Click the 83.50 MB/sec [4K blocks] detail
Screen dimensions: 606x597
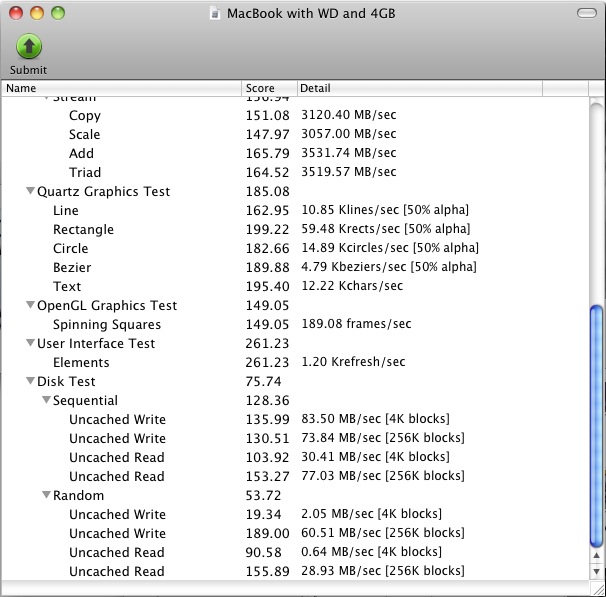tap(375, 419)
